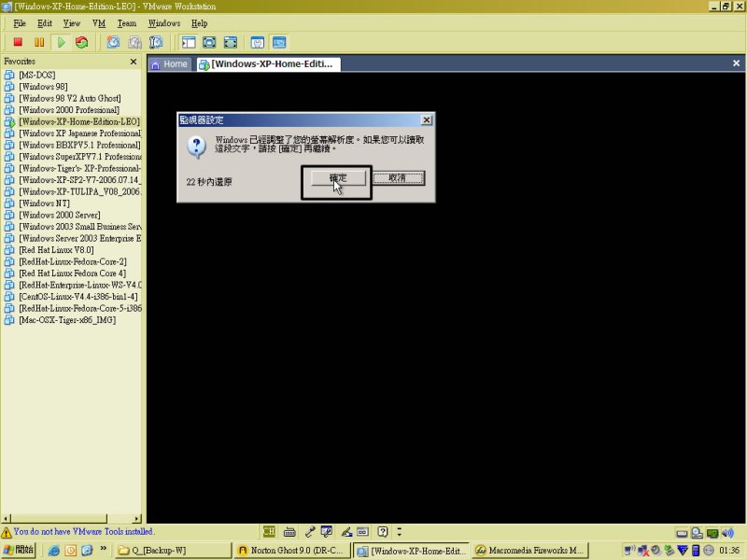Click the keyboard icon in language bar
The height and width of the screenshot is (560, 747).
(x=289, y=531)
